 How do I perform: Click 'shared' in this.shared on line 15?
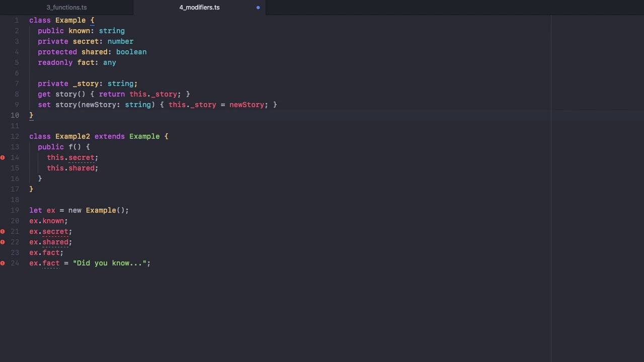pyautogui.click(x=82, y=168)
